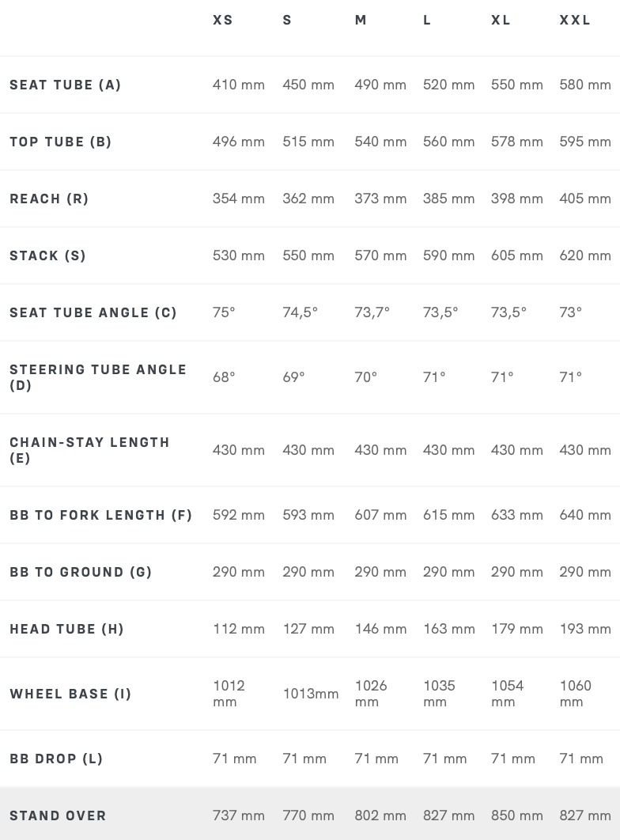This screenshot has width=620, height=840.
Task: Click the 68° steering tube angle value
Action: coord(224,377)
